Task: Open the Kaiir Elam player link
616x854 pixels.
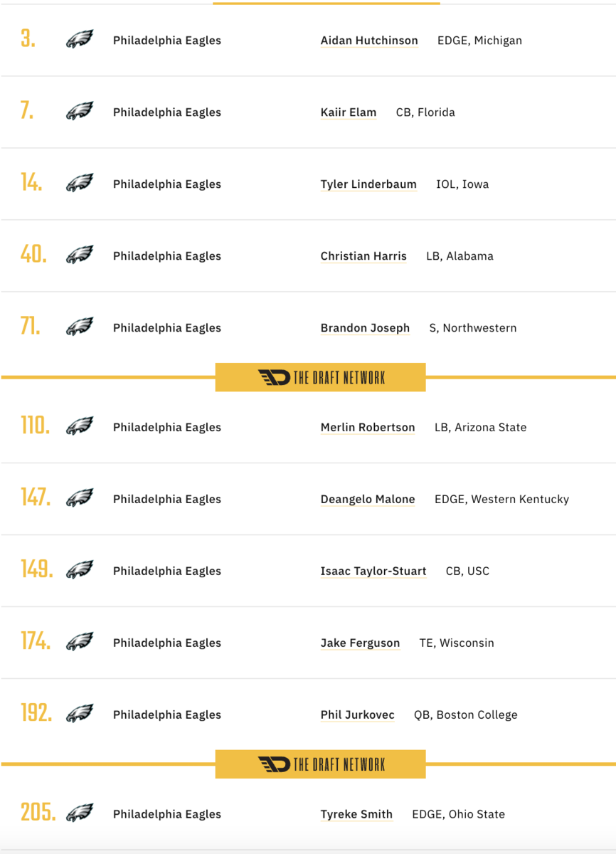Action: [x=349, y=112]
